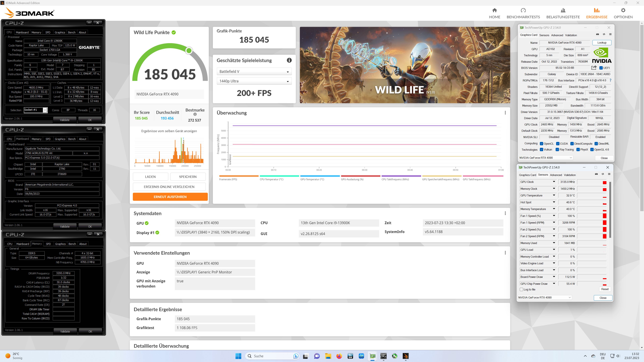The image size is (644, 362).
Task: Open Graphics tab in bottom CPU-Z window
Action: tap(60, 244)
